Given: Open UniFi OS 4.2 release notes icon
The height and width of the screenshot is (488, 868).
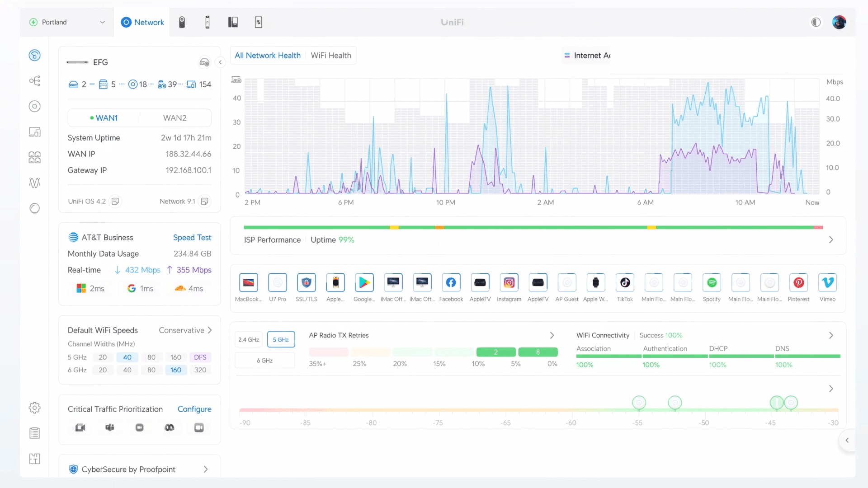Looking at the screenshot, I should pyautogui.click(x=115, y=202).
